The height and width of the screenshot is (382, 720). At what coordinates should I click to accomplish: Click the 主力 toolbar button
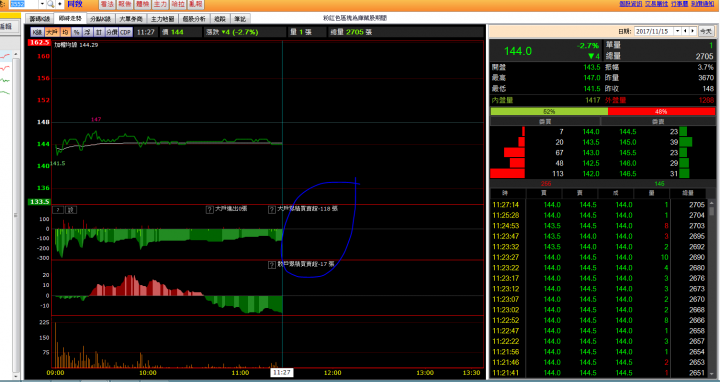click(x=160, y=4)
